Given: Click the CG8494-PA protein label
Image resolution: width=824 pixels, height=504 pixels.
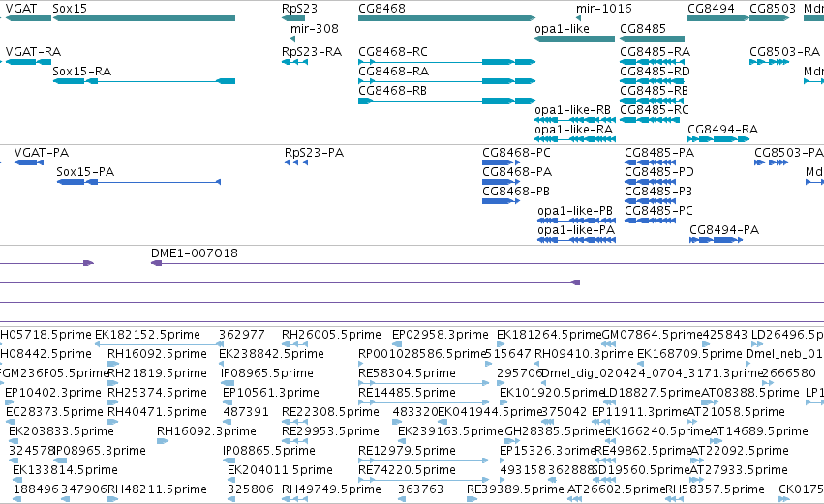Looking at the screenshot, I should pyautogui.click(x=724, y=230).
